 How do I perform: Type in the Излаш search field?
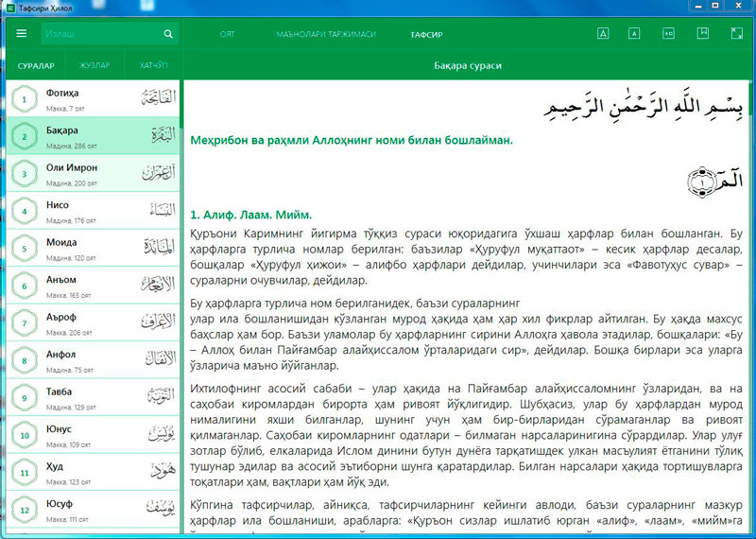[99, 34]
